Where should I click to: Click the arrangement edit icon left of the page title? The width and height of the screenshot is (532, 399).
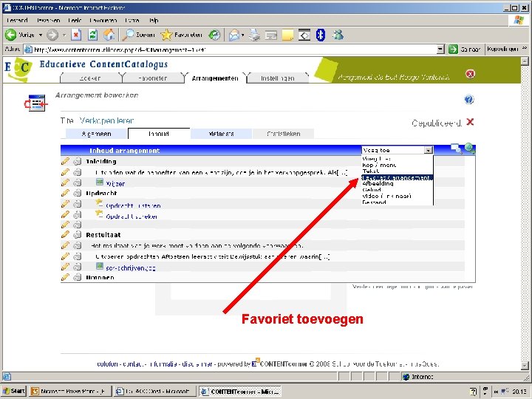pyautogui.click(x=36, y=103)
